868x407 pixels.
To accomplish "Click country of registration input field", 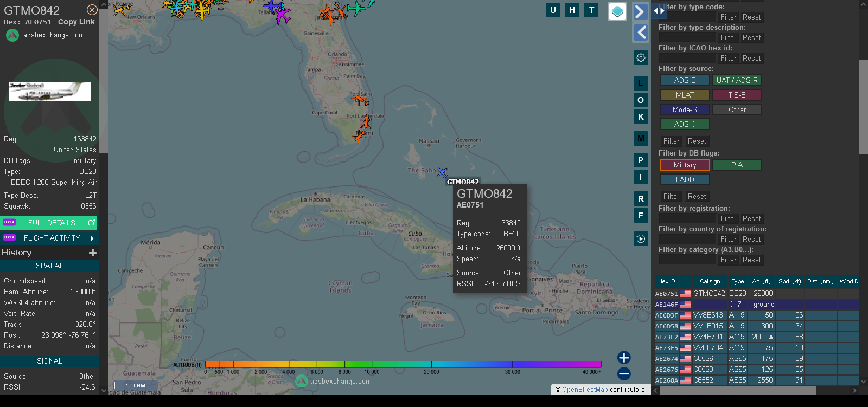I will (687, 239).
